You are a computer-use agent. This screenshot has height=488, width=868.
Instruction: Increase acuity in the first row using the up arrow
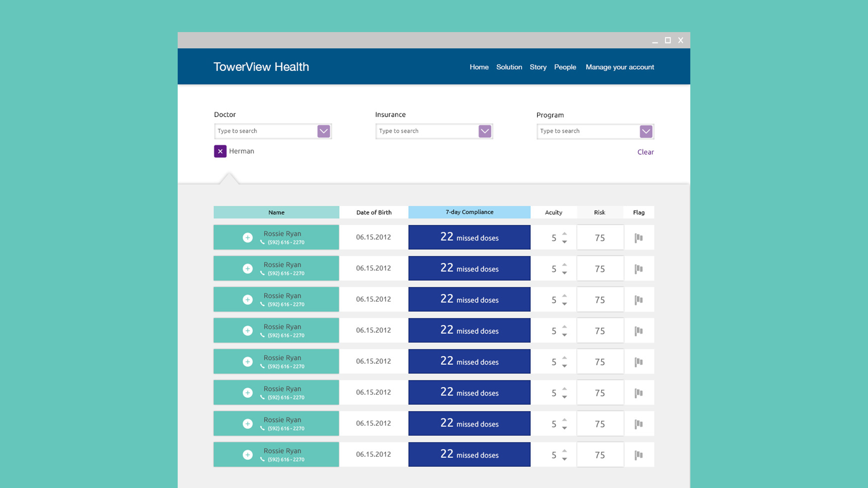pos(565,234)
